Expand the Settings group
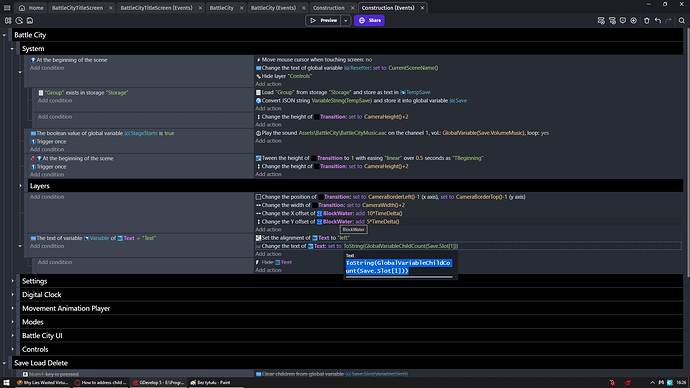690x388 pixels. pyautogui.click(x=12, y=281)
